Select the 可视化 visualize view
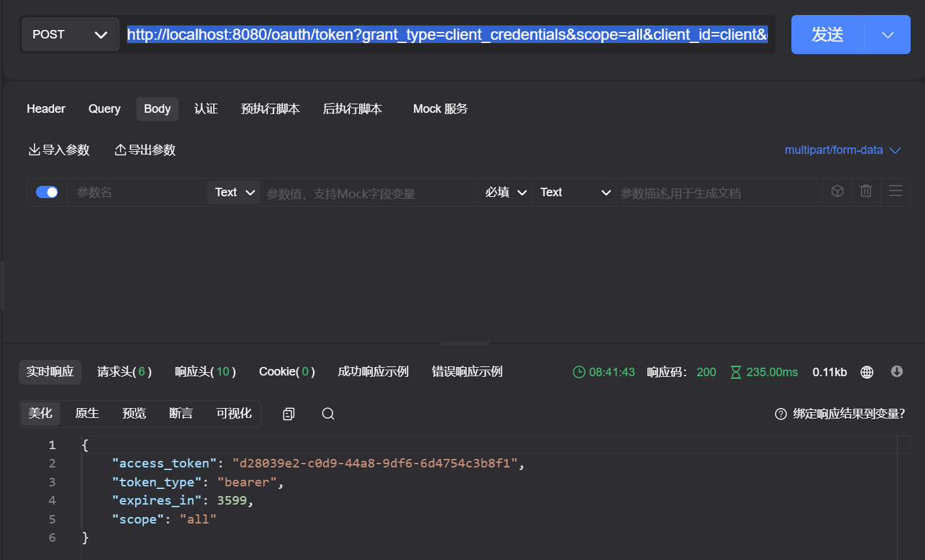Image resolution: width=925 pixels, height=560 pixels. 234,413
